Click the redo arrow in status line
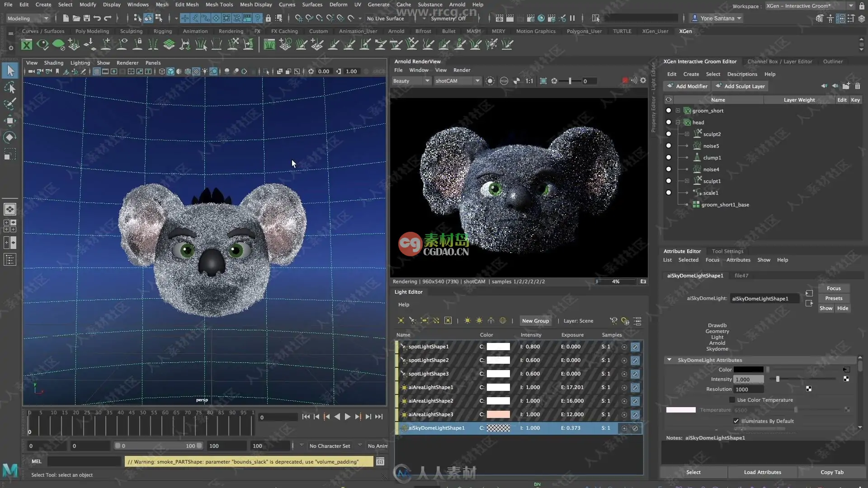Image resolution: width=868 pixels, height=488 pixels. point(107,19)
